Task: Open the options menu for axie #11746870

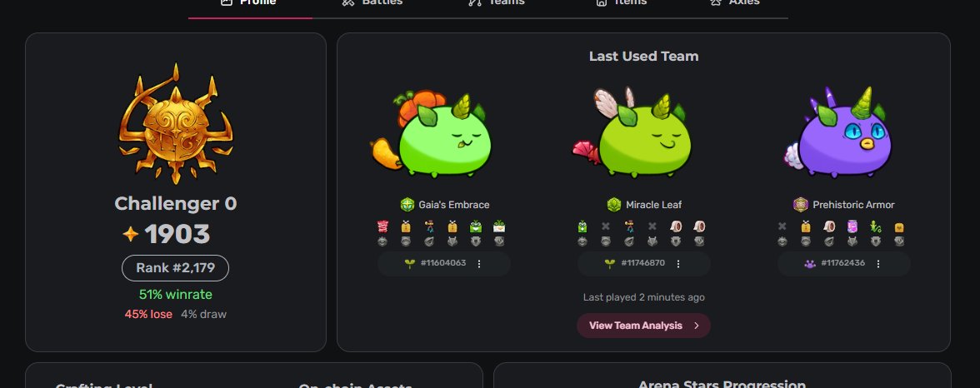Action: (x=678, y=264)
